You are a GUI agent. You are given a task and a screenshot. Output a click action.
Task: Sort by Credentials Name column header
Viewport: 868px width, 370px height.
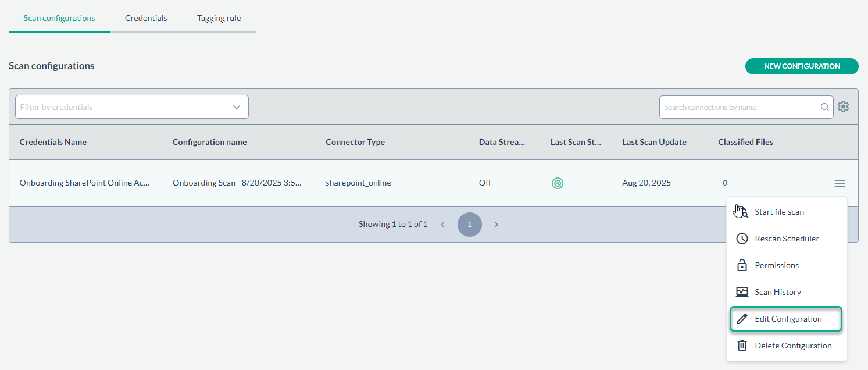click(53, 142)
